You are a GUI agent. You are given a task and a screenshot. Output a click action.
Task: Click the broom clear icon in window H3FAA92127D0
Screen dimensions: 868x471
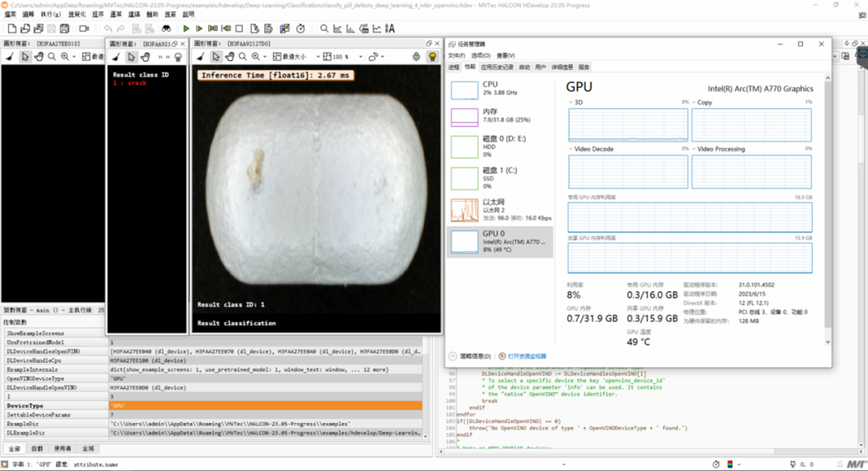(x=200, y=56)
